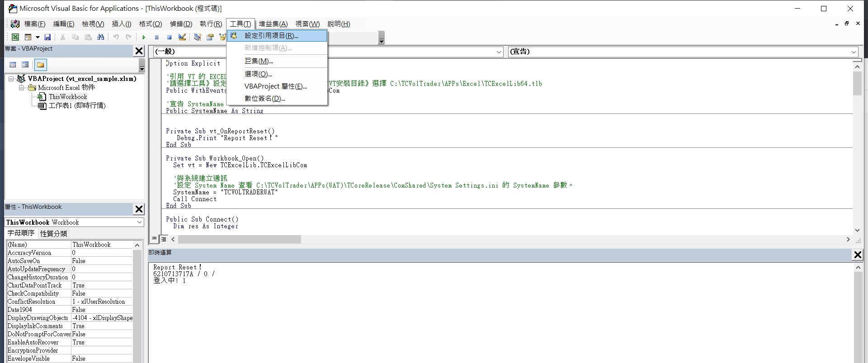Viewport: 868px width, 363px height.
Task: Choose 數位簽名(D)... from the menu
Action: (277, 99)
